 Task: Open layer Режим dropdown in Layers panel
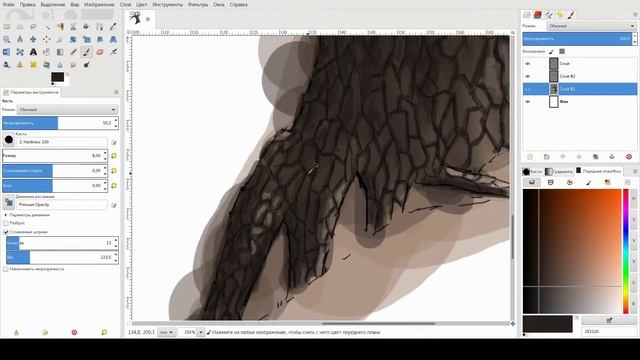591,26
